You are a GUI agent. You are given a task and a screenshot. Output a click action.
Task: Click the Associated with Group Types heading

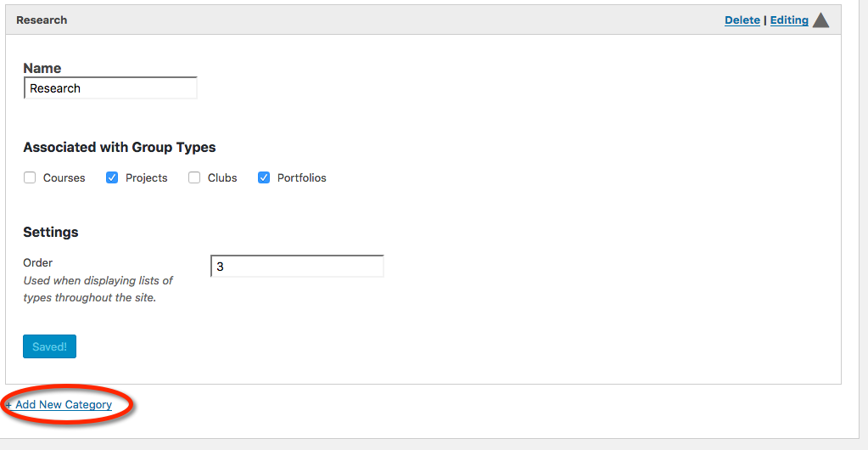click(x=120, y=148)
